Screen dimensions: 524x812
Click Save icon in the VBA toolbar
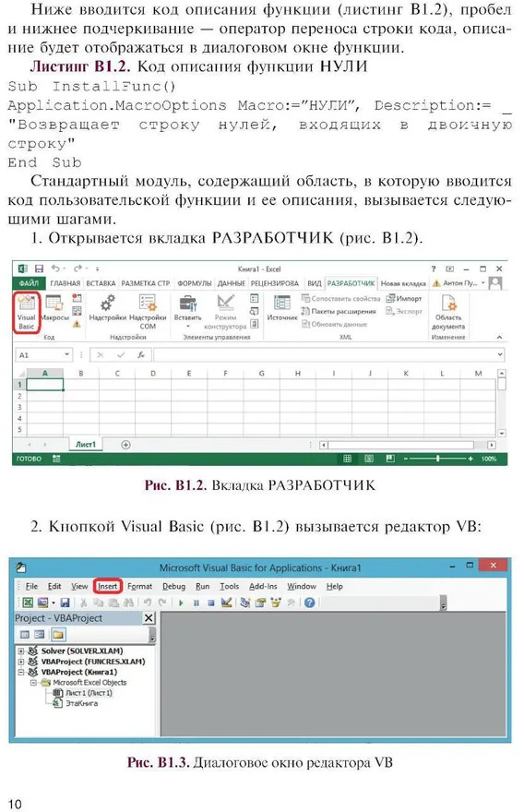coord(65,603)
